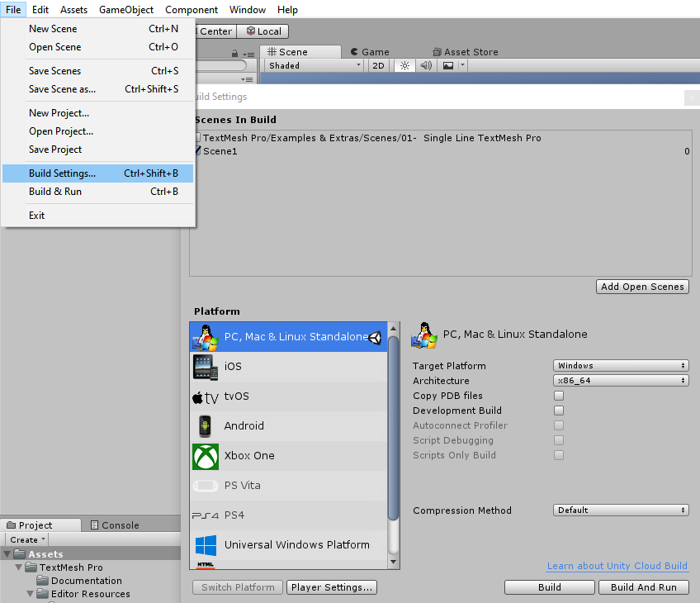Uncheck the Scene1 build checkbox
Screen dimensions: 700x603
pyautogui.click(x=197, y=151)
